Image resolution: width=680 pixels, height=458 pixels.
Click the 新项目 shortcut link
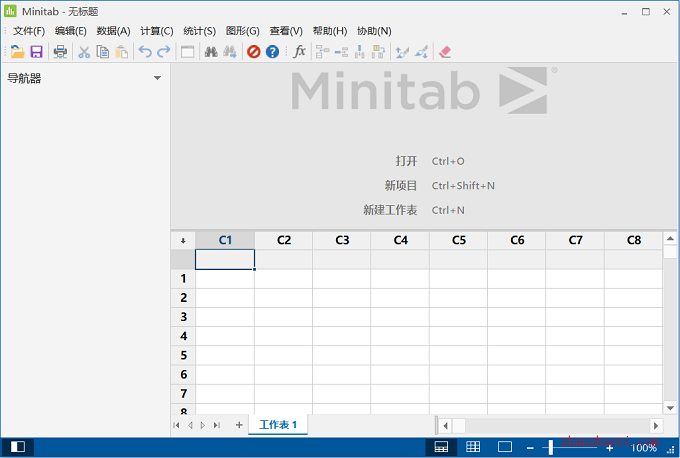click(x=439, y=186)
